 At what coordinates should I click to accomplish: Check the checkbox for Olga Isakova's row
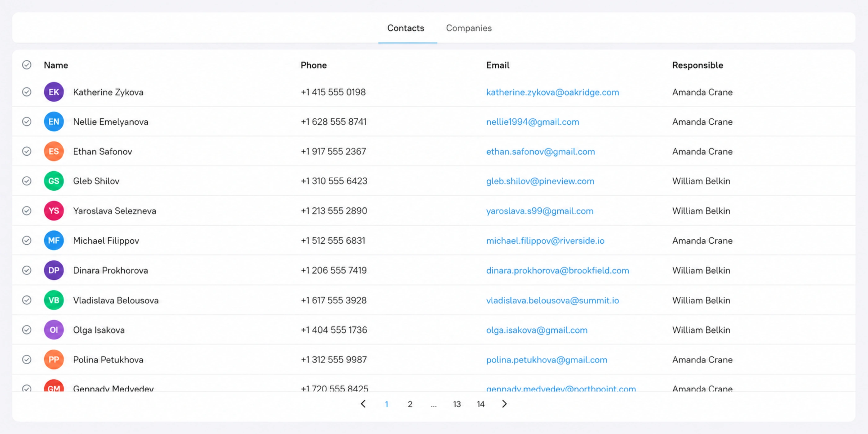click(27, 330)
